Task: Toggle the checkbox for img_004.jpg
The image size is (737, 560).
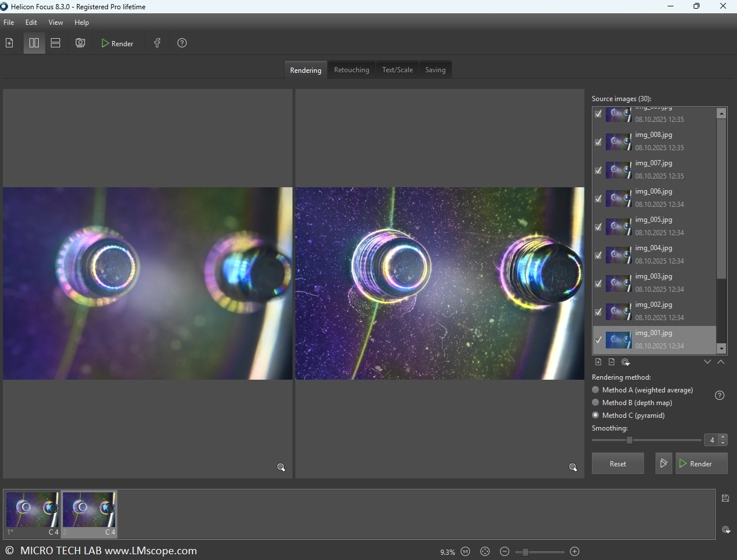Action: point(598,255)
